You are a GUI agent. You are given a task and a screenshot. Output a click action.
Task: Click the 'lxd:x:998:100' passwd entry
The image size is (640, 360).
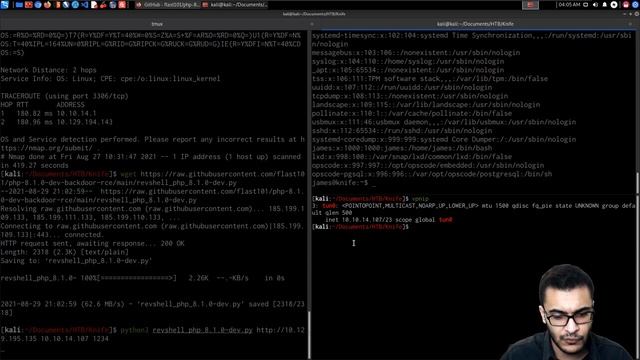[412, 156]
